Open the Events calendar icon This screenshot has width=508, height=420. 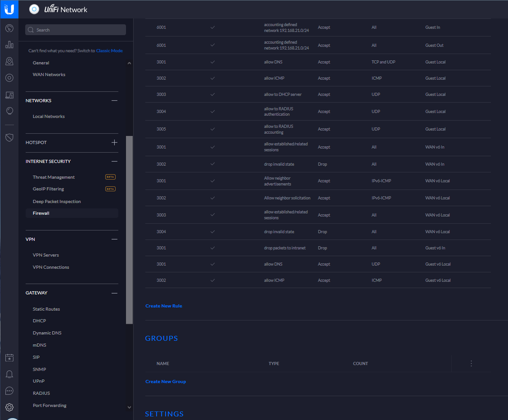pos(9,358)
